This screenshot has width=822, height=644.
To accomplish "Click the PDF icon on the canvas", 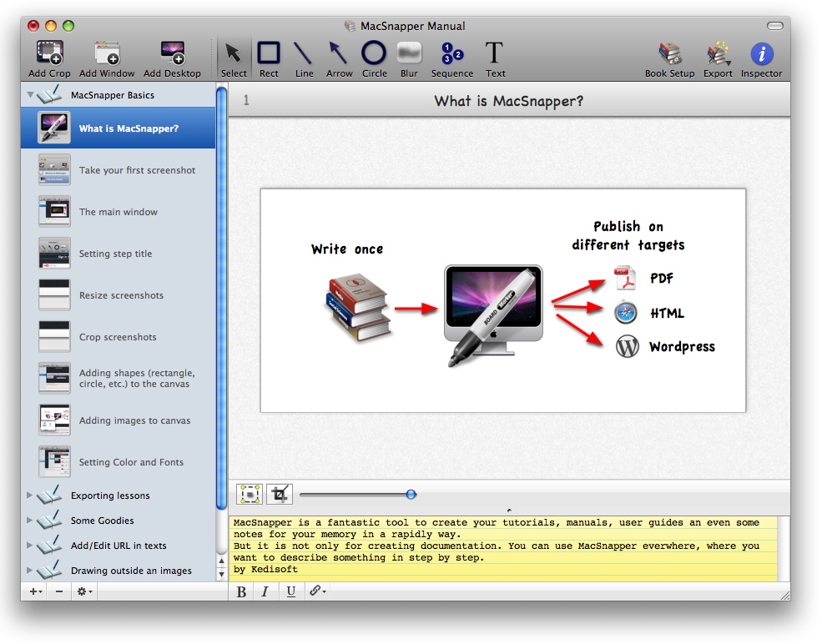I will click(625, 278).
